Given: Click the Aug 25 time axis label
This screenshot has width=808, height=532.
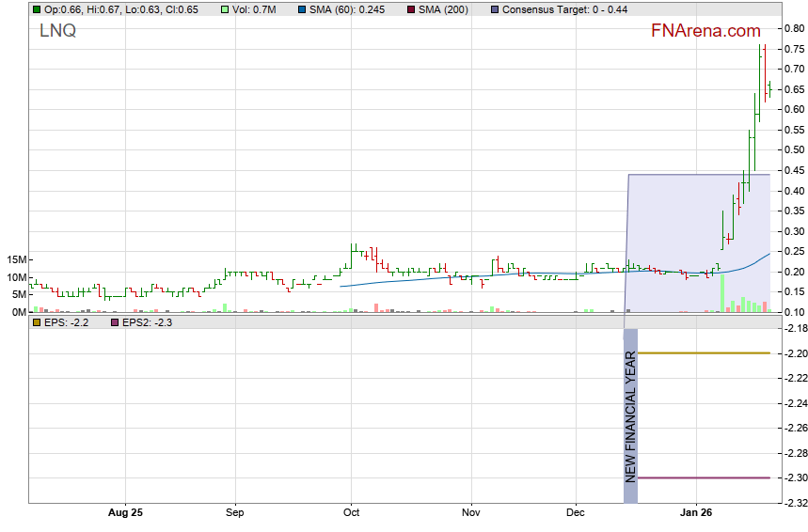Looking at the screenshot, I should (x=125, y=513).
